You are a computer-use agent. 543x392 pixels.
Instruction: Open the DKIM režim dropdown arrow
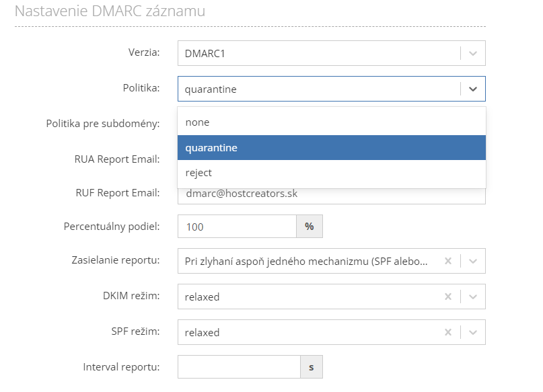[473, 297]
